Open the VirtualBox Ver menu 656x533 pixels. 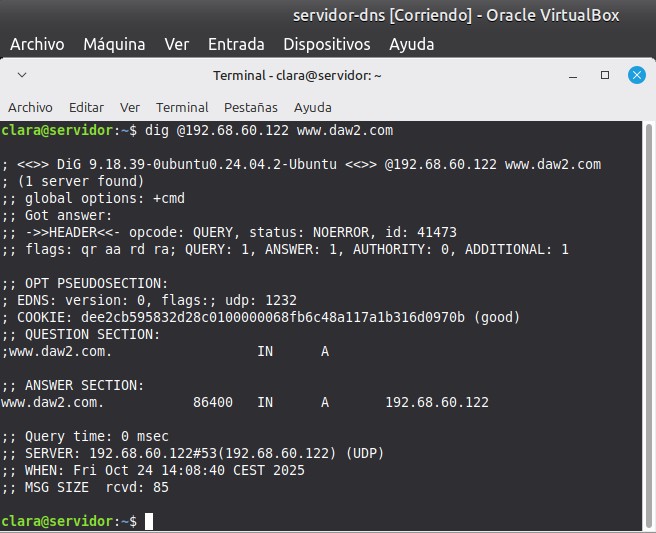tap(177, 44)
